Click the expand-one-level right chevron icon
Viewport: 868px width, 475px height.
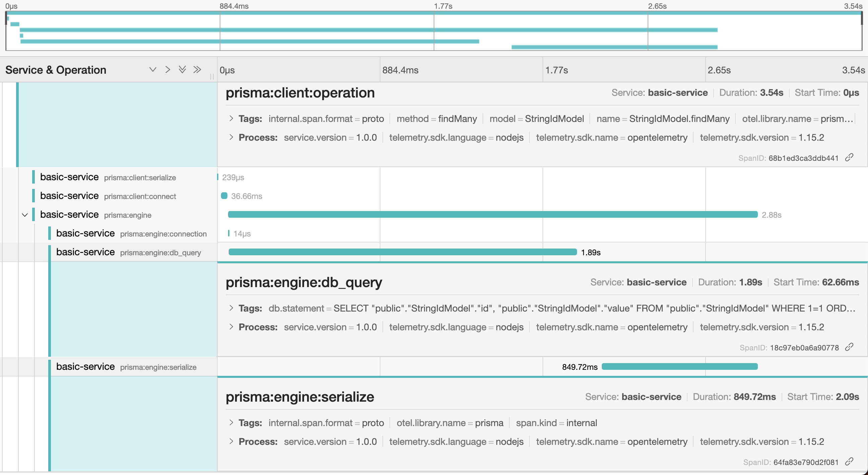(x=168, y=69)
